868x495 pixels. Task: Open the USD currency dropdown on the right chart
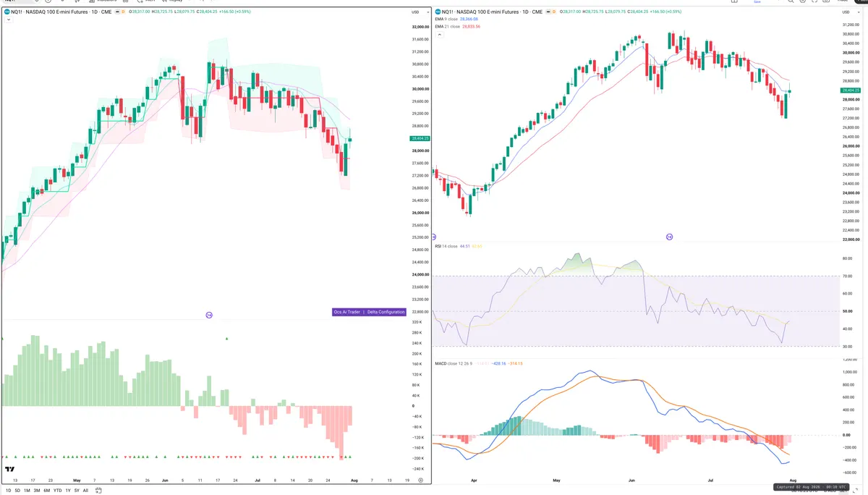(x=850, y=12)
